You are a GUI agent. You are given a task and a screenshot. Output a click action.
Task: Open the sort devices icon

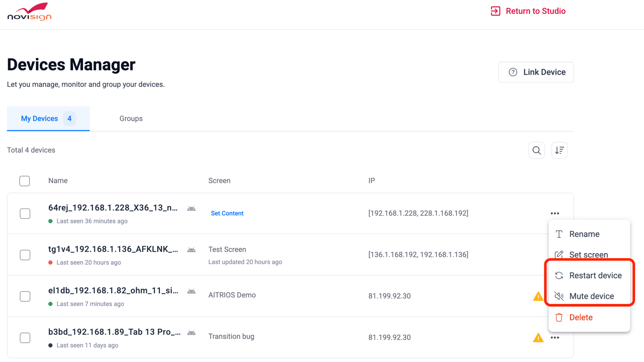point(559,150)
